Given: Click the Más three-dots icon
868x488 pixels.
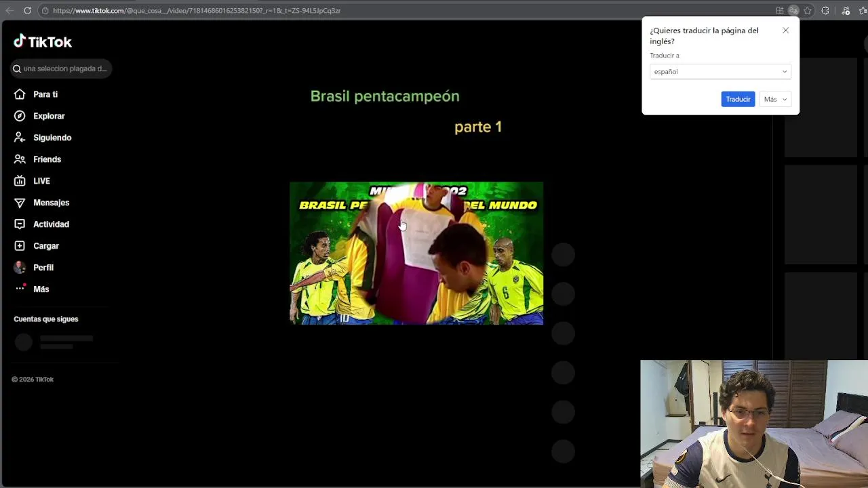Looking at the screenshot, I should pyautogui.click(x=20, y=289).
